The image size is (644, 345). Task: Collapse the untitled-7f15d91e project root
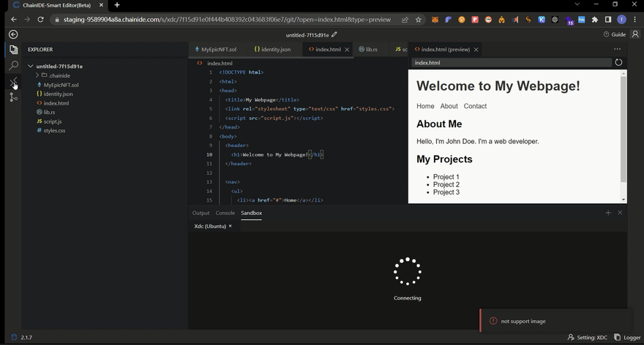click(x=31, y=67)
